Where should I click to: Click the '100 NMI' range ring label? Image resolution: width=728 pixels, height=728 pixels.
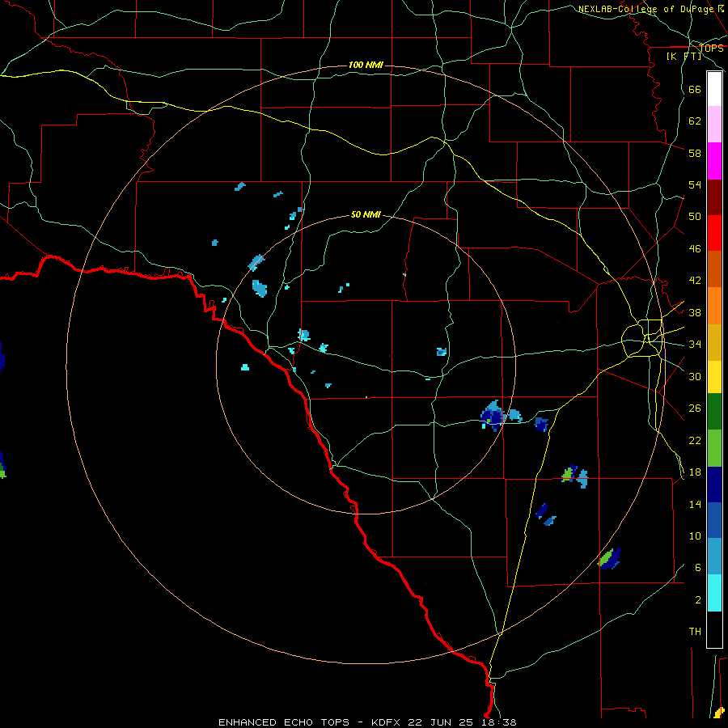366,65
